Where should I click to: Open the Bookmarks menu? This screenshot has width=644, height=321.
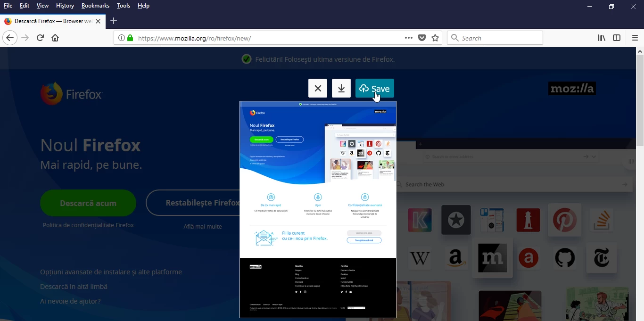click(x=95, y=6)
